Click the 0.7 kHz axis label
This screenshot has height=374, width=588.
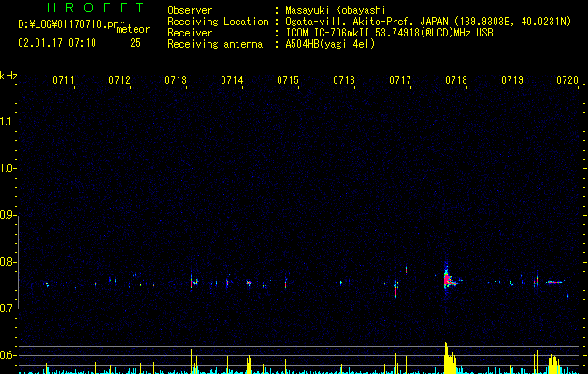click(x=7, y=309)
